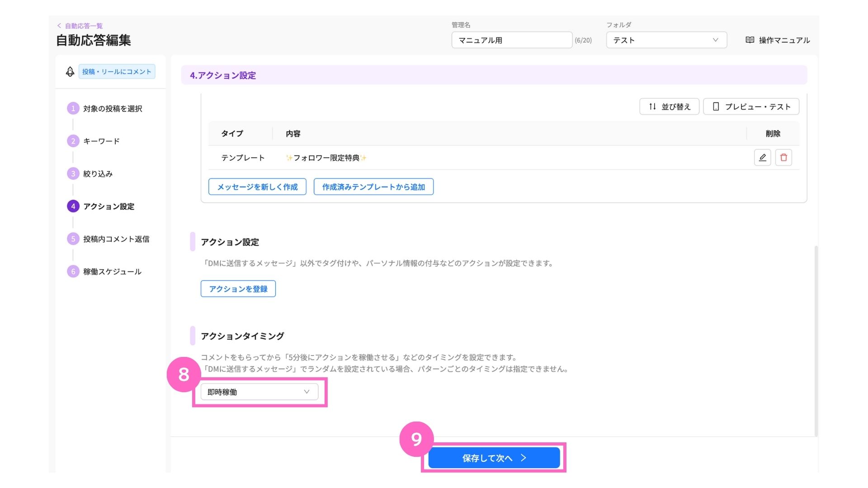The height and width of the screenshot is (488, 868).
Task: Open the 即時稼働 timing dropdown
Action: [x=259, y=392]
